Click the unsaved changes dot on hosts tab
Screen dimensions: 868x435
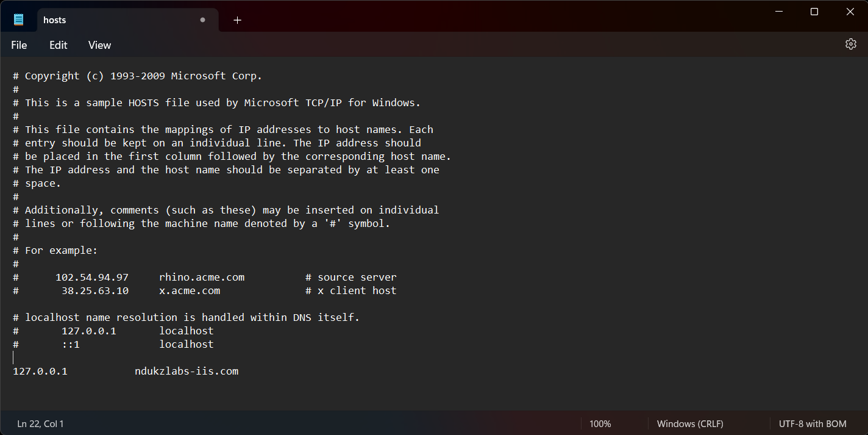202,20
